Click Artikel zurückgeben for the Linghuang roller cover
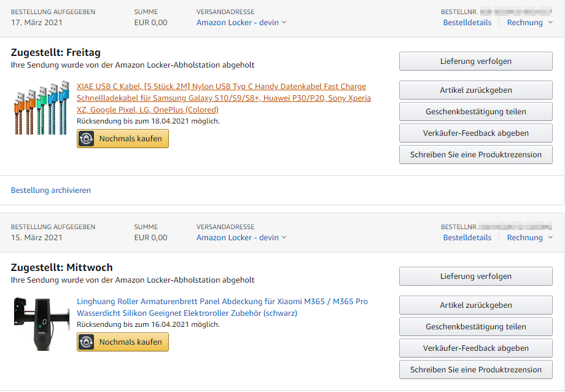 tap(475, 305)
